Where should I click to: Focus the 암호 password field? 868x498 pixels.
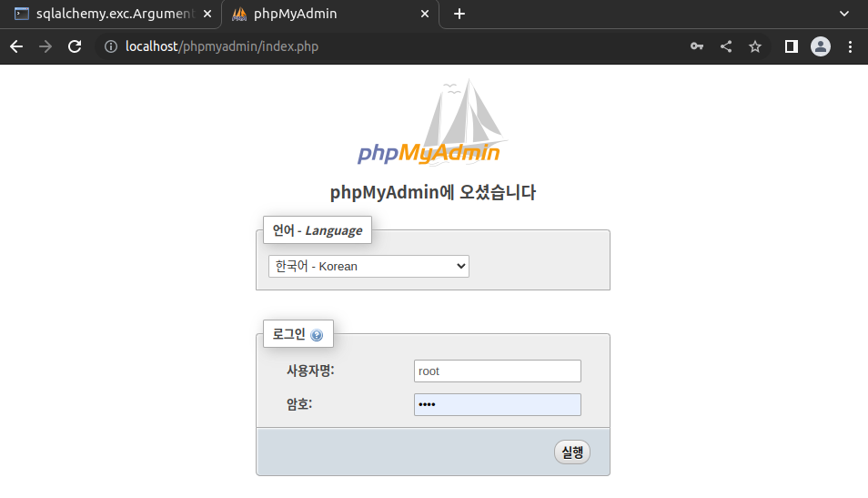click(x=497, y=405)
